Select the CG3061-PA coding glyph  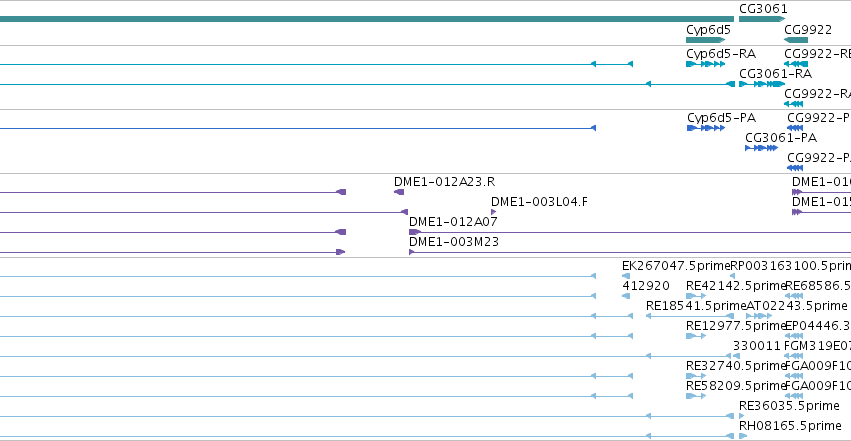tap(761, 148)
